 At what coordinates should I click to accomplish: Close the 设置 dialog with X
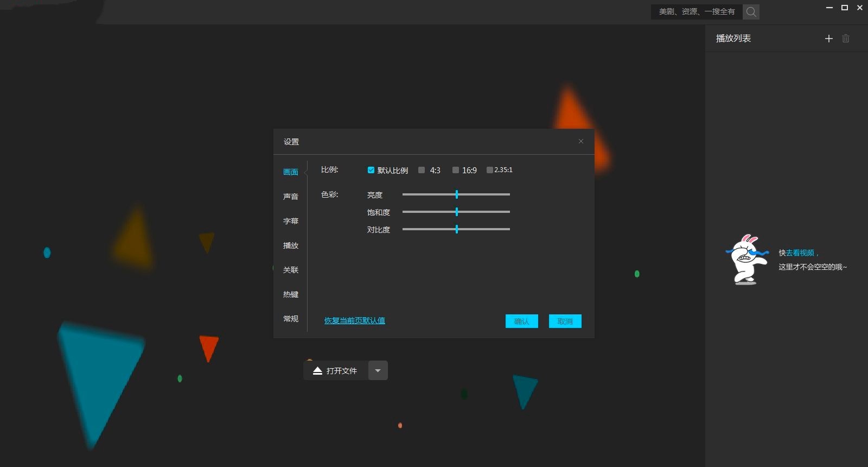coord(581,141)
